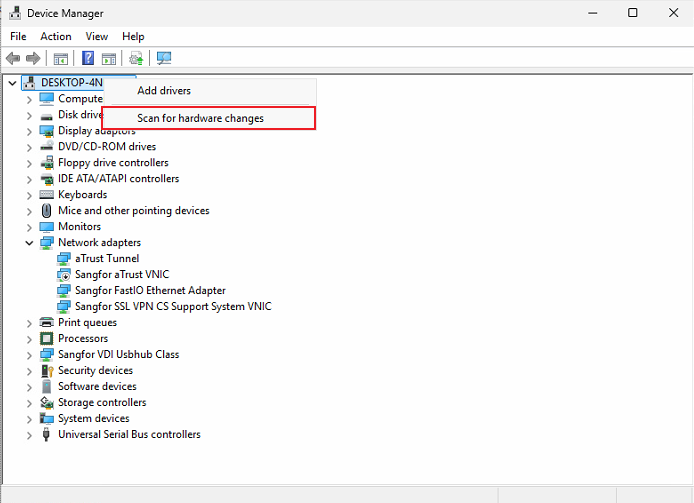
Task: Click the Help toolbar icon with question mark
Action: tap(88, 59)
